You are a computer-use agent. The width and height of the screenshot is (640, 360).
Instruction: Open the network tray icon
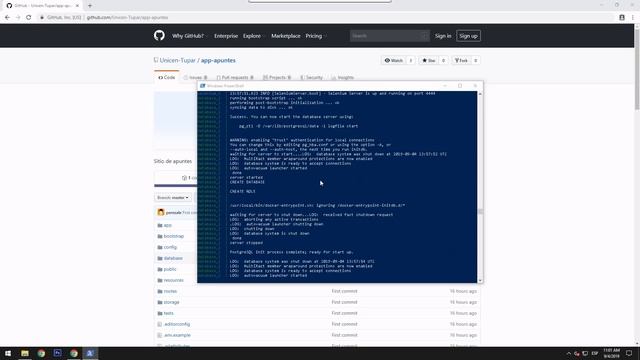(585, 353)
